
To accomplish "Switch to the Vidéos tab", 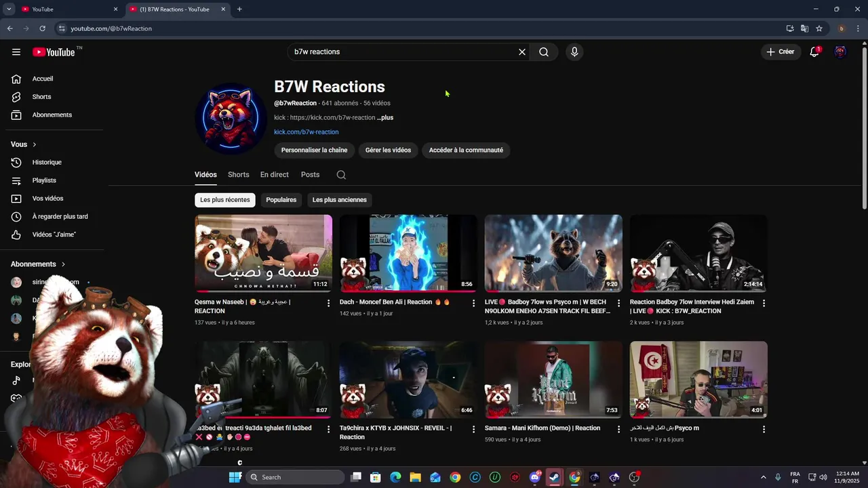I will (205, 175).
